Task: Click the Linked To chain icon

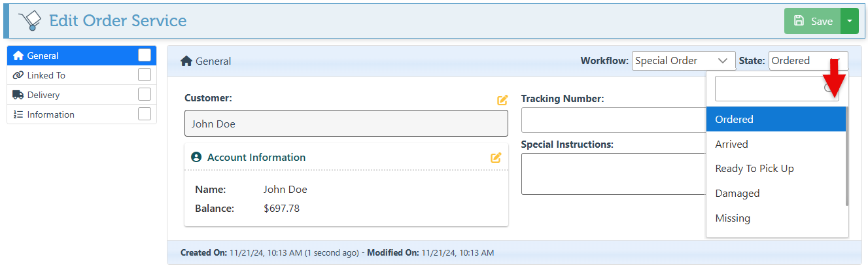Action: click(18, 75)
